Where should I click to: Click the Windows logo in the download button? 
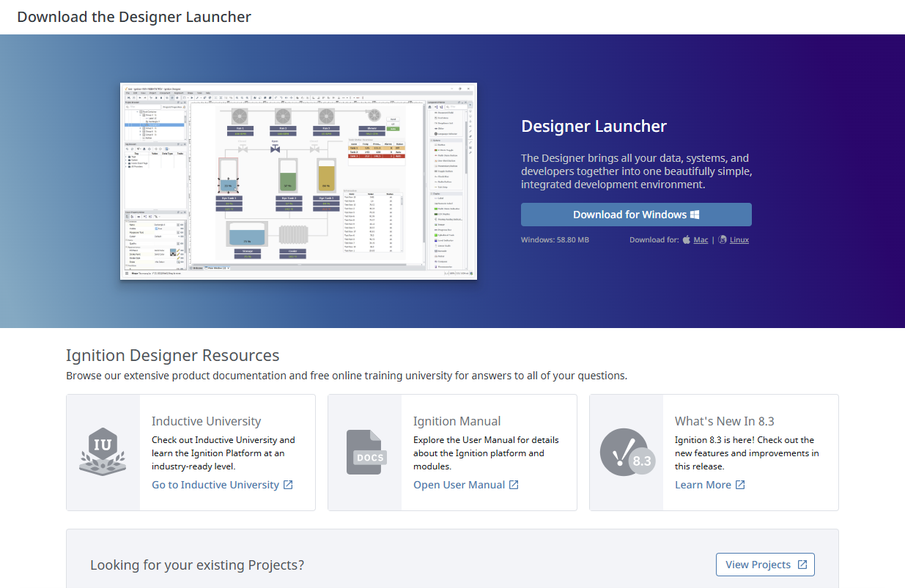695,215
